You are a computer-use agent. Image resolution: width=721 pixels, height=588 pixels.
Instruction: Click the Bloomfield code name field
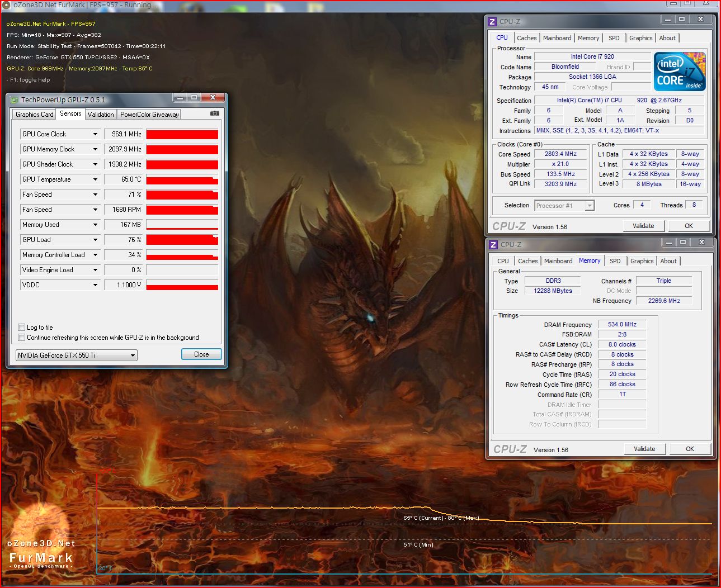click(x=565, y=67)
